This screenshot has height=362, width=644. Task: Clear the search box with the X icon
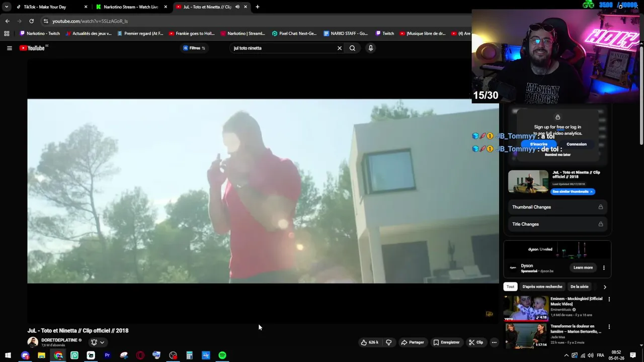[x=340, y=48]
